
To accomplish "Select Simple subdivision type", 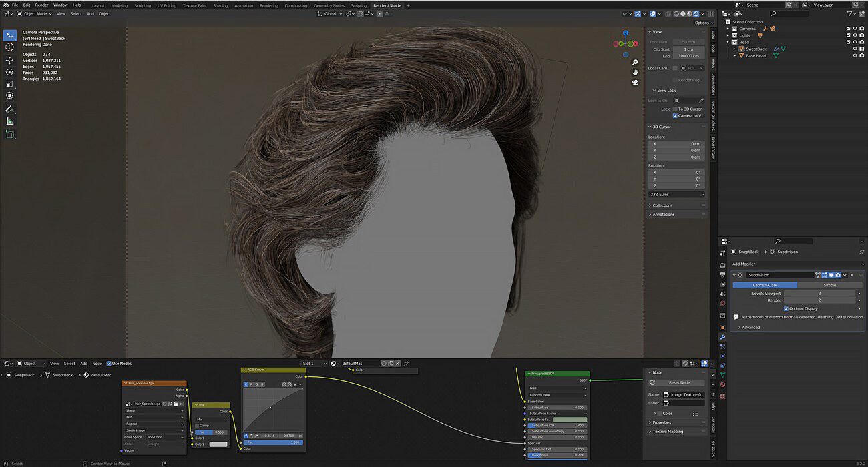I will click(x=829, y=285).
